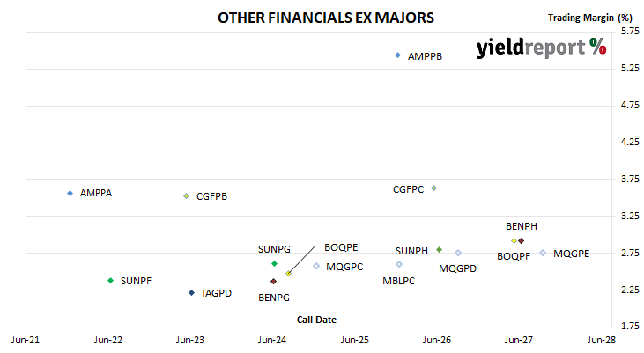Click the AMPPB data point marker
Image resolution: width=644 pixels, height=353 pixels.
point(397,55)
